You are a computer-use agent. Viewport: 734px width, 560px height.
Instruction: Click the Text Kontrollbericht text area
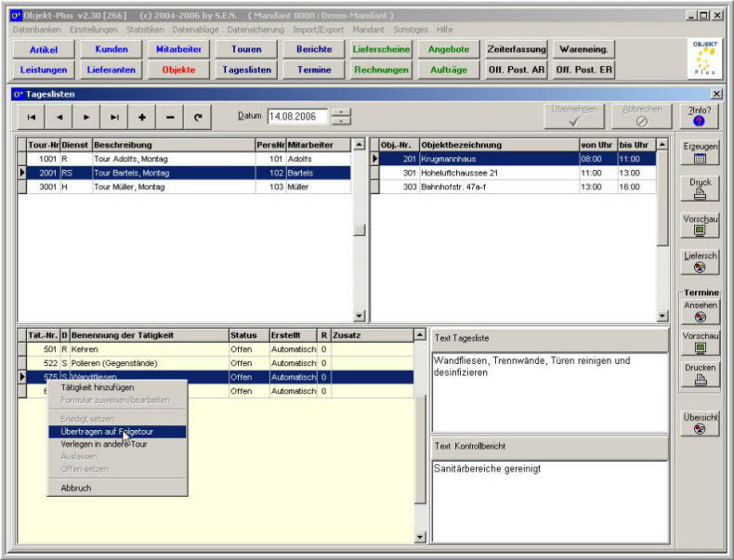(550, 501)
